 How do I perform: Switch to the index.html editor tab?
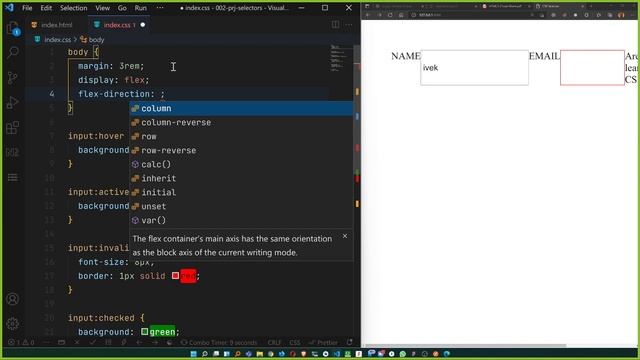point(56,25)
